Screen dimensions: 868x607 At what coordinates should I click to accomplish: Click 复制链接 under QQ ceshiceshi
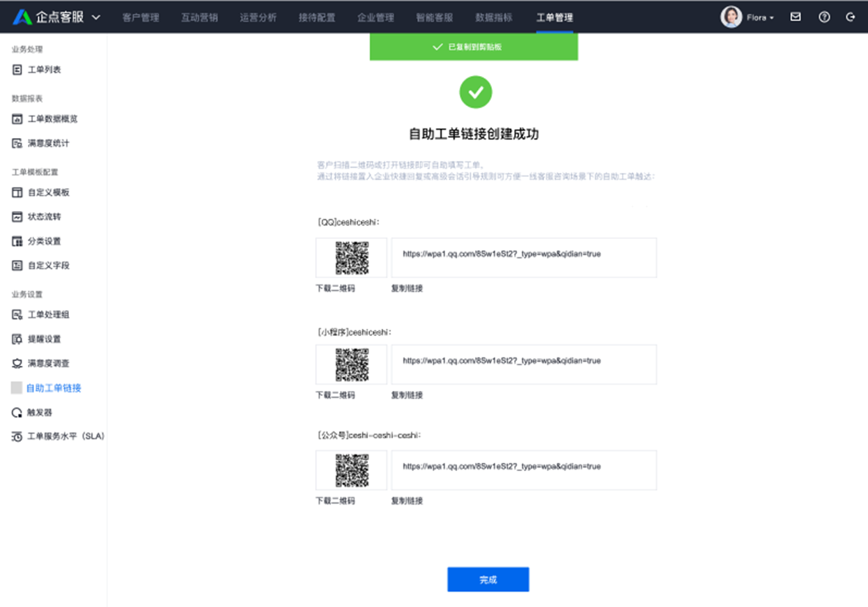coord(407,289)
